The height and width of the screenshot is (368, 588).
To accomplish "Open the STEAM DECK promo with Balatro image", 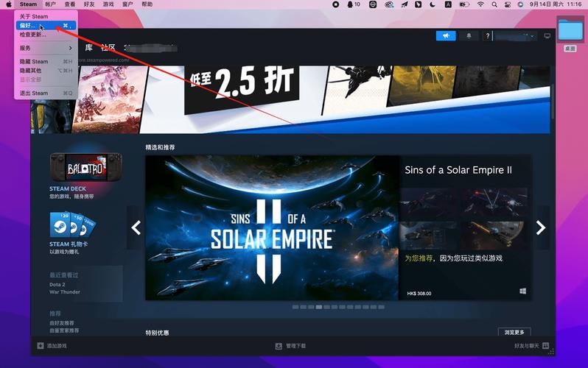I will [x=86, y=168].
